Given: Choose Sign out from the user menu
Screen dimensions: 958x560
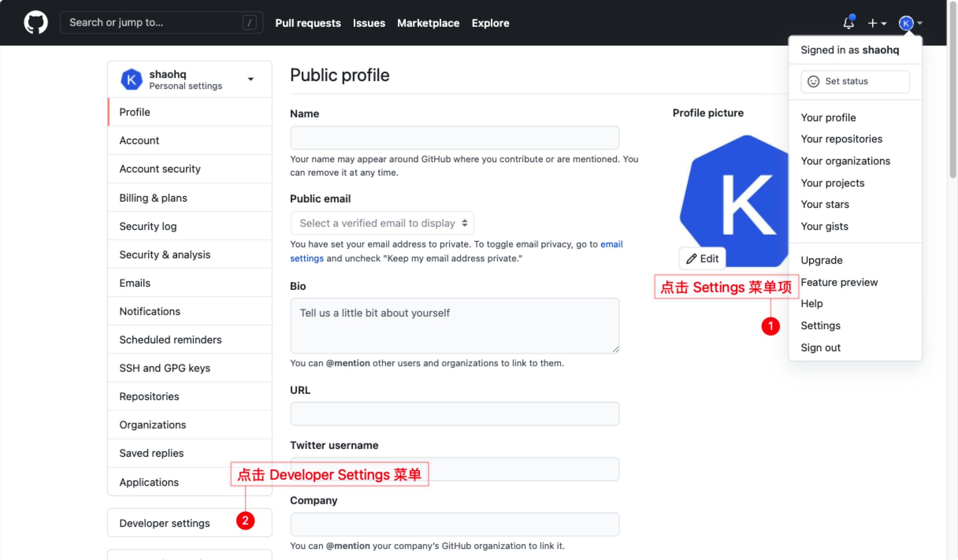Looking at the screenshot, I should [x=821, y=348].
